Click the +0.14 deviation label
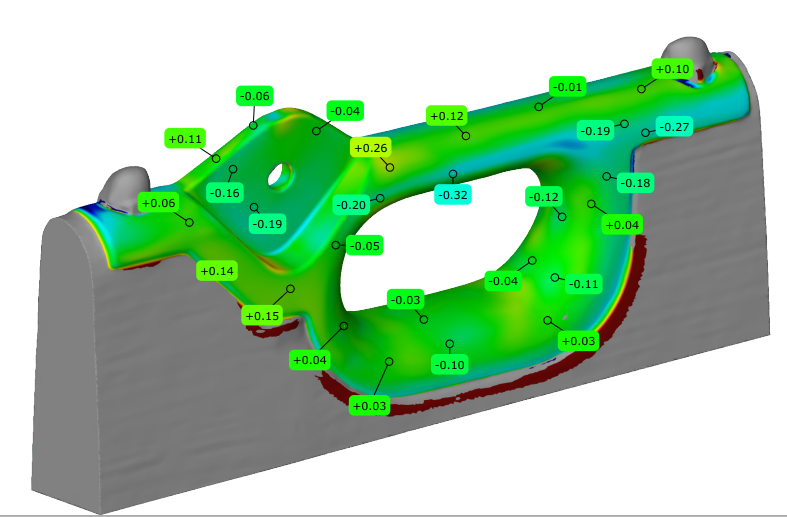This screenshot has height=517, width=787. (217, 271)
